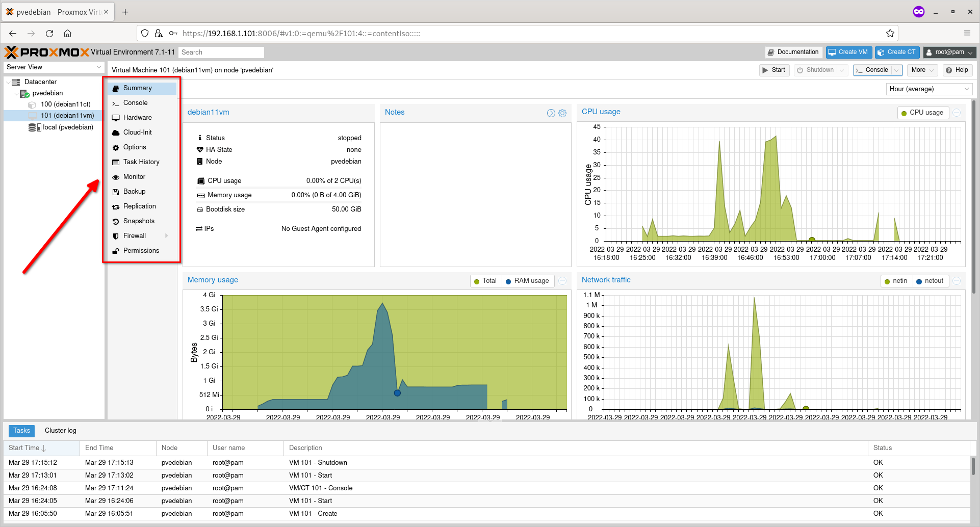Open the Options menu item
The width and height of the screenshot is (980, 527).
(x=142, y=147)
